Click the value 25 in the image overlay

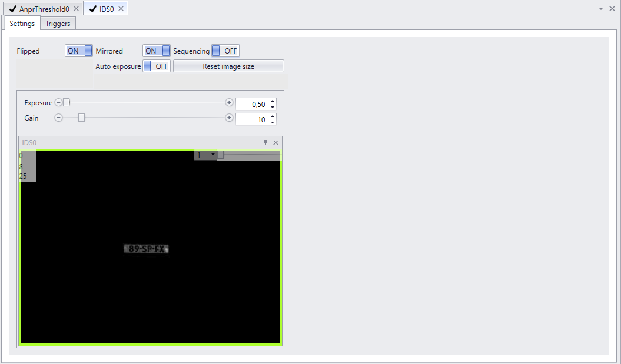click(23, 176)
